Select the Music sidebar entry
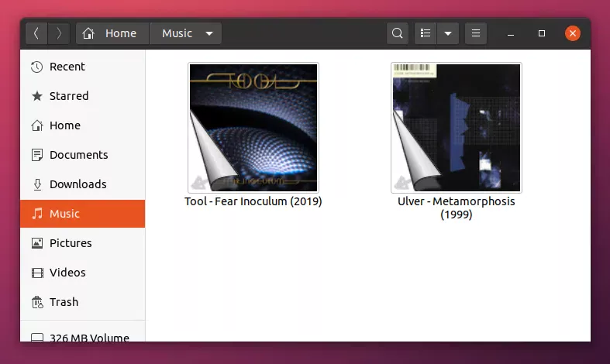The height and width of the screenshot is (364, 610). pos(64,214)
